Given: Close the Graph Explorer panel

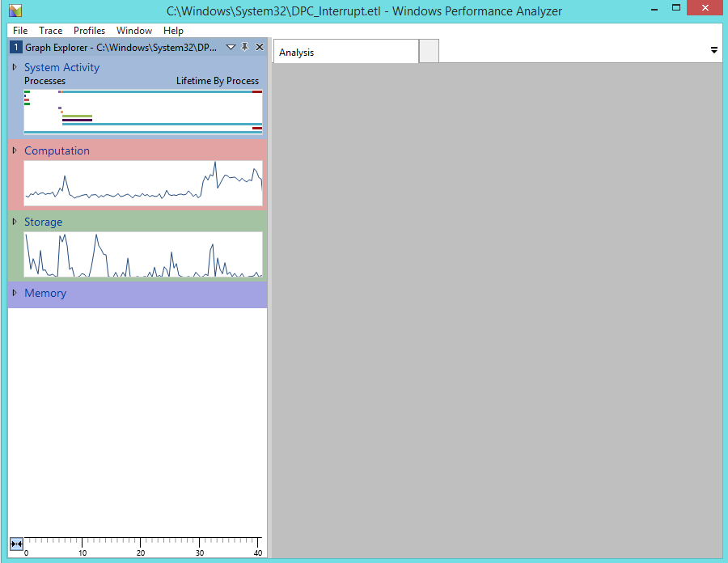Looking at the screenshot, I should (260, 47).
